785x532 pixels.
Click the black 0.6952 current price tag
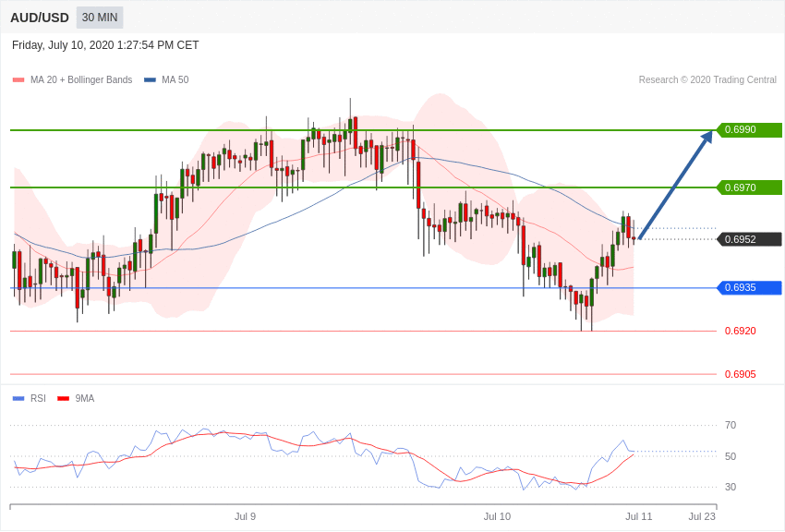pyautogui.click(x=749, y=239)
